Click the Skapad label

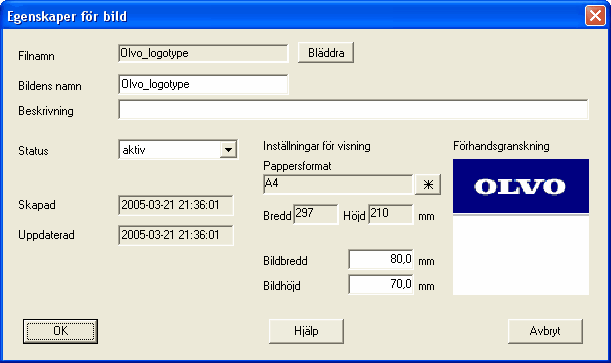click(x=37, y=205)
